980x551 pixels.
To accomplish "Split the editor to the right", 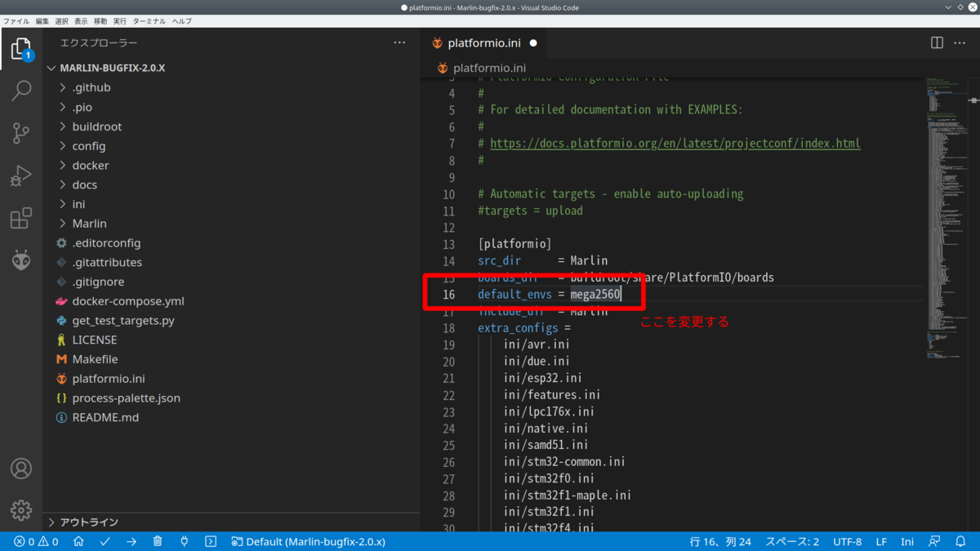I will point(937,42).
